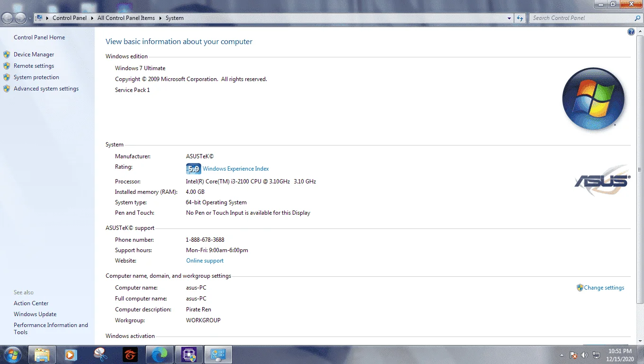Open Remote settings
Image resolution: width=644 pixels, height=364 pixels.
click(34, 66)
